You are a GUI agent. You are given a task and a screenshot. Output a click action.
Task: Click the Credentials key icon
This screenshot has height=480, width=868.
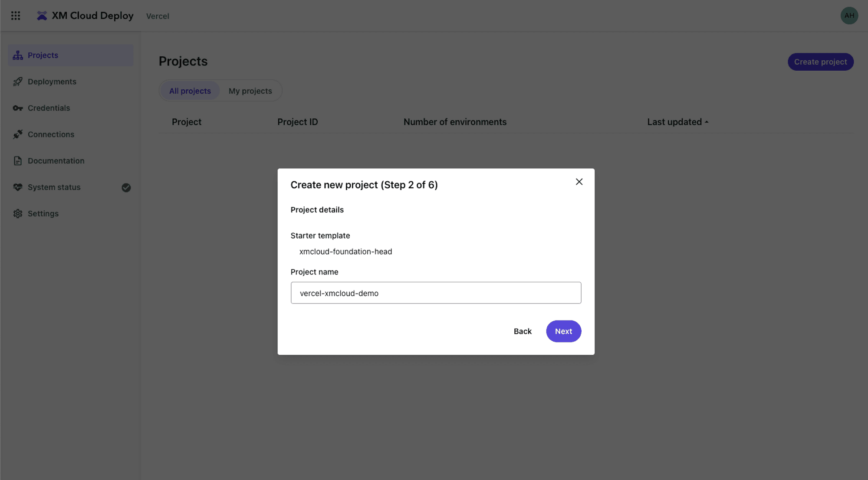[18, 108]
